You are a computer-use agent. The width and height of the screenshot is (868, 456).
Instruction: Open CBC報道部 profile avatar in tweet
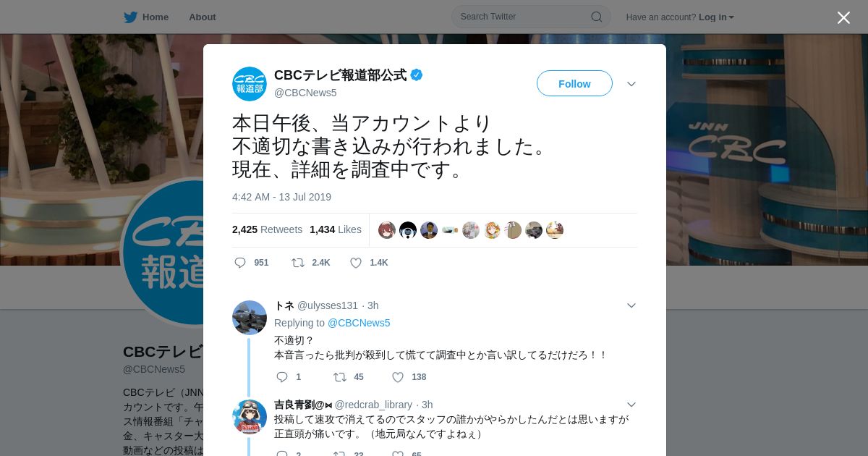(250, 84)
